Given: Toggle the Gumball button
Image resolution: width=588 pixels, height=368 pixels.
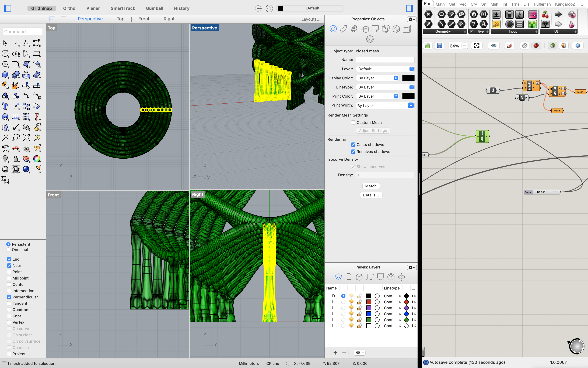Looking at the screenshot, I should (x=155, y=8).
